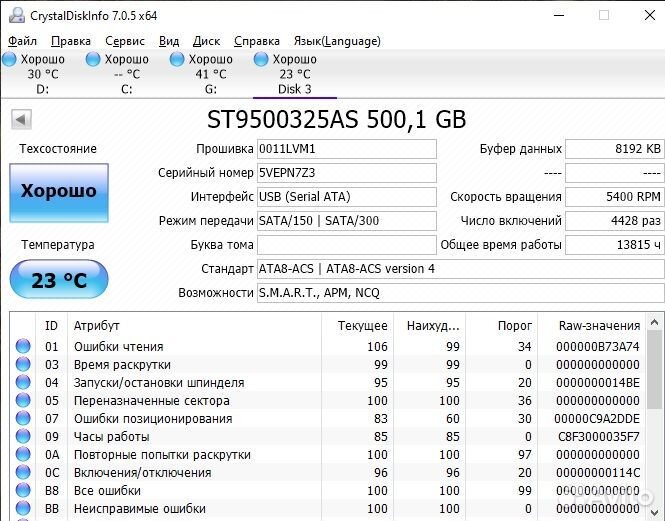Screen dimensions: 665x521
Task: Select the Disk 3 tab
Action: tap(295, 74)
